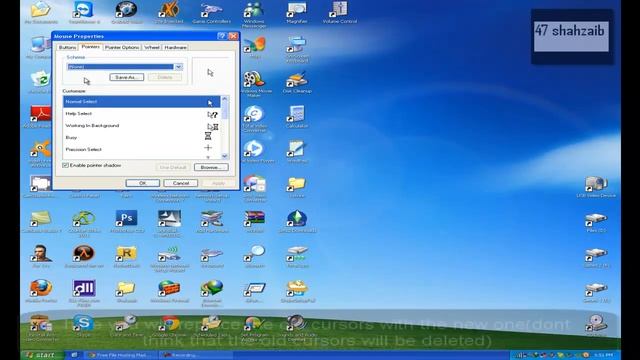Confirm with the OK button
The height and width of the screenshot is (360, 640).
click(142, 183)
